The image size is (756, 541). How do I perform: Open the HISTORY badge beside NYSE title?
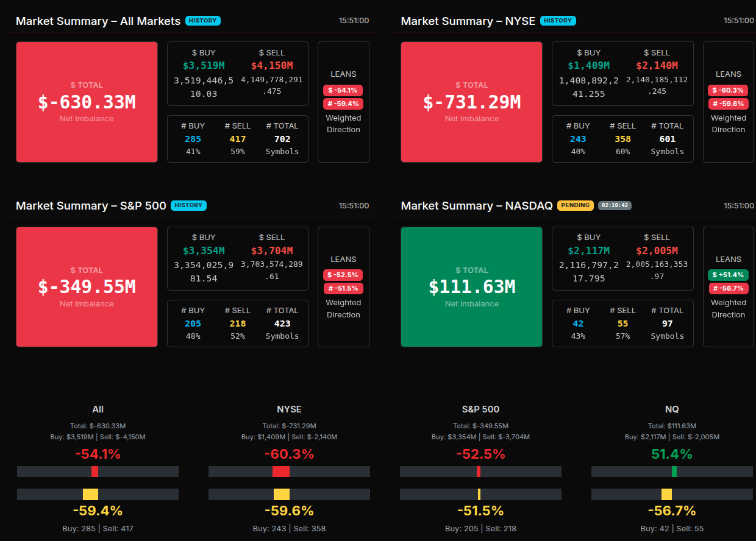(x=557, y=21)
